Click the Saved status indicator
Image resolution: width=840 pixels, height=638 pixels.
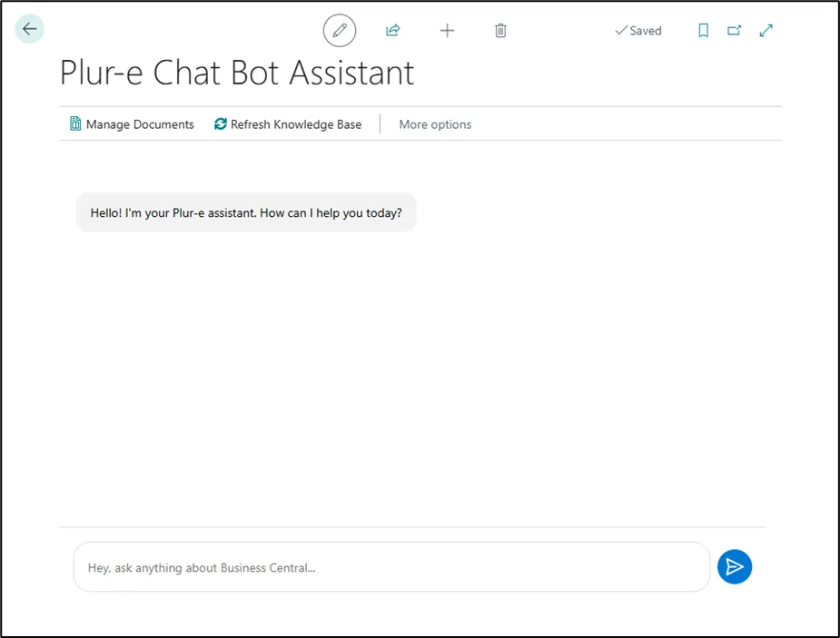pyautogui.click(x=638, y=31)
